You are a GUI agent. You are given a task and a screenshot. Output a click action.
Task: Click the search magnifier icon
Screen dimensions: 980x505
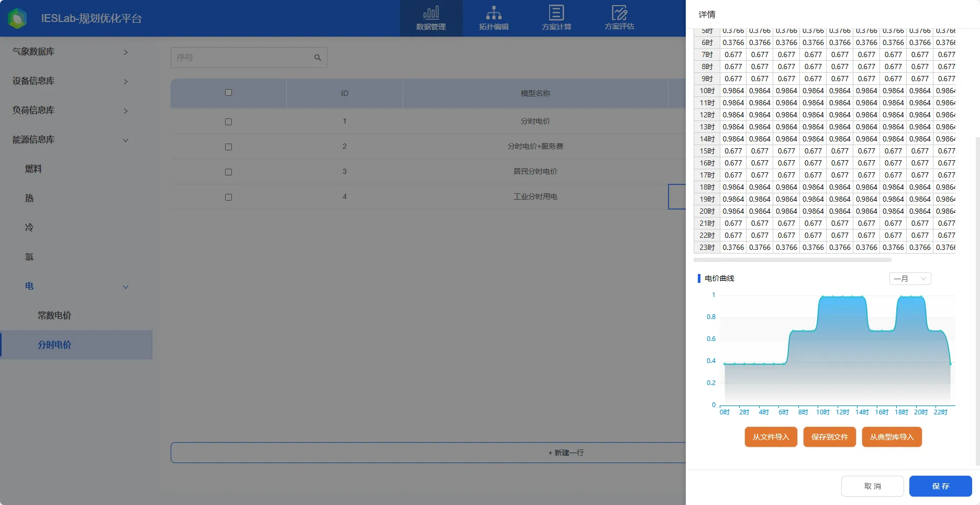click(x=318, y=58)
